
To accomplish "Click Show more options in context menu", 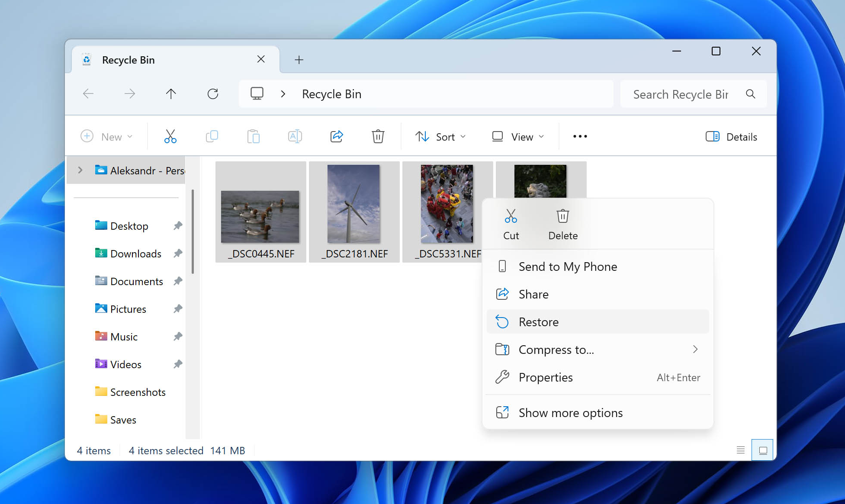I will click(x=571, y=412).
